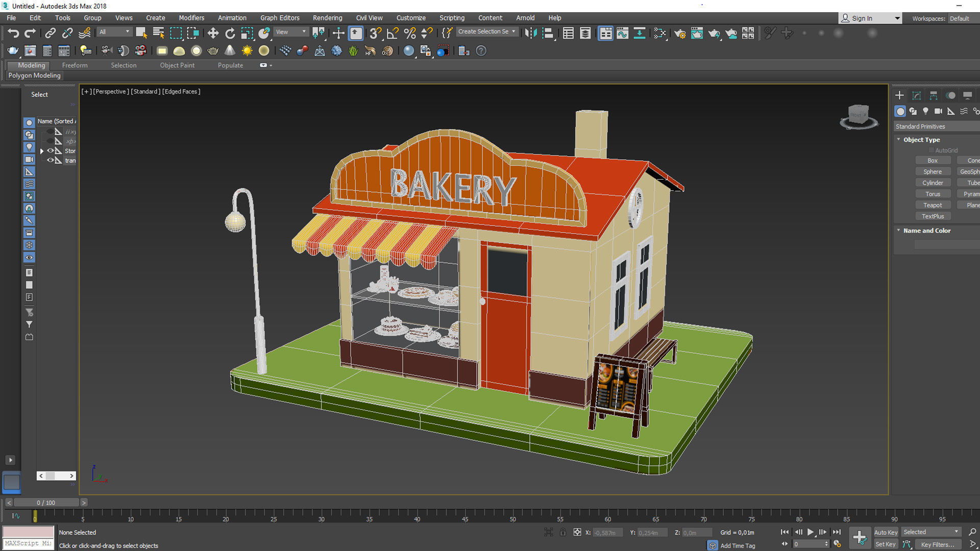The width and height of the screenshot is (980, 551).
Task: Click the time slider 0 / 100 handle
Action: [x=46, y=503]
